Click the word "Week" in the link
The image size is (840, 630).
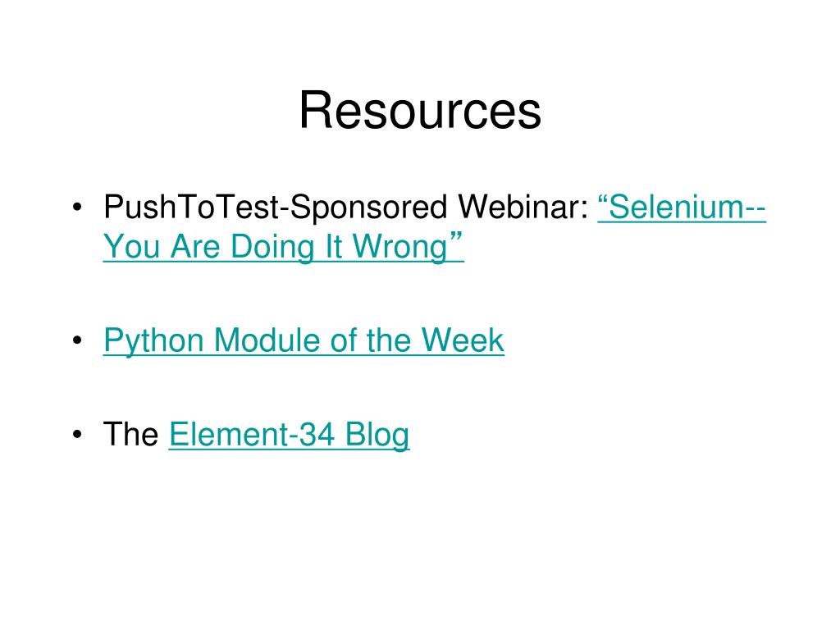click(463, 340)
